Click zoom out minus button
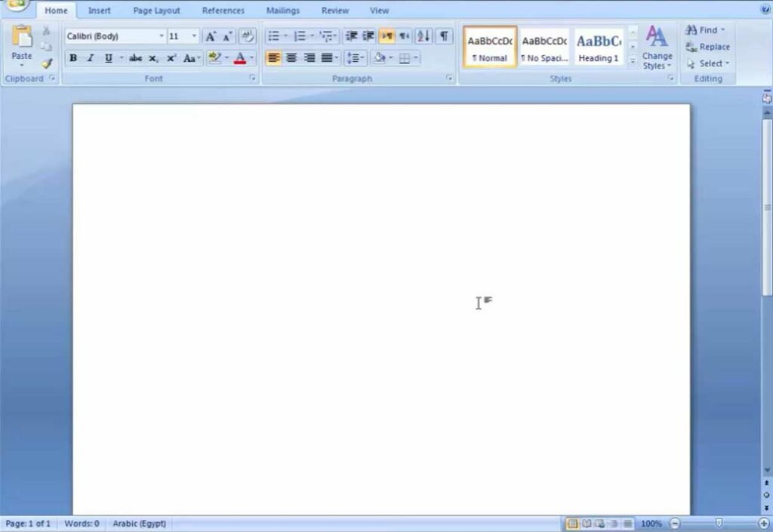 click(675, 524)
